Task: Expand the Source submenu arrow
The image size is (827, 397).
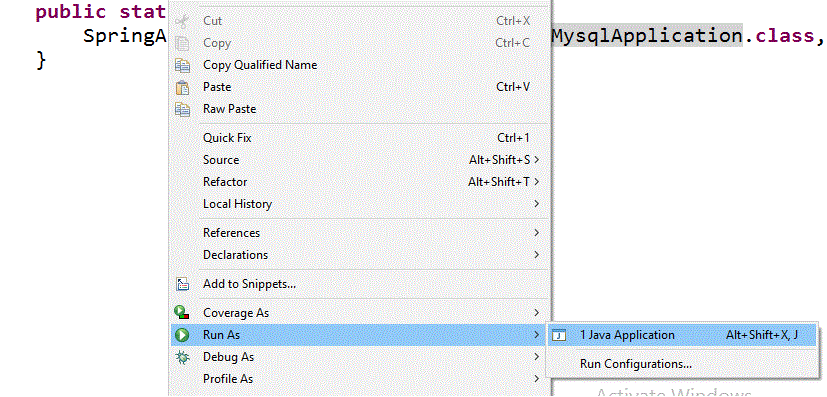Action: [x=536, y=160]
